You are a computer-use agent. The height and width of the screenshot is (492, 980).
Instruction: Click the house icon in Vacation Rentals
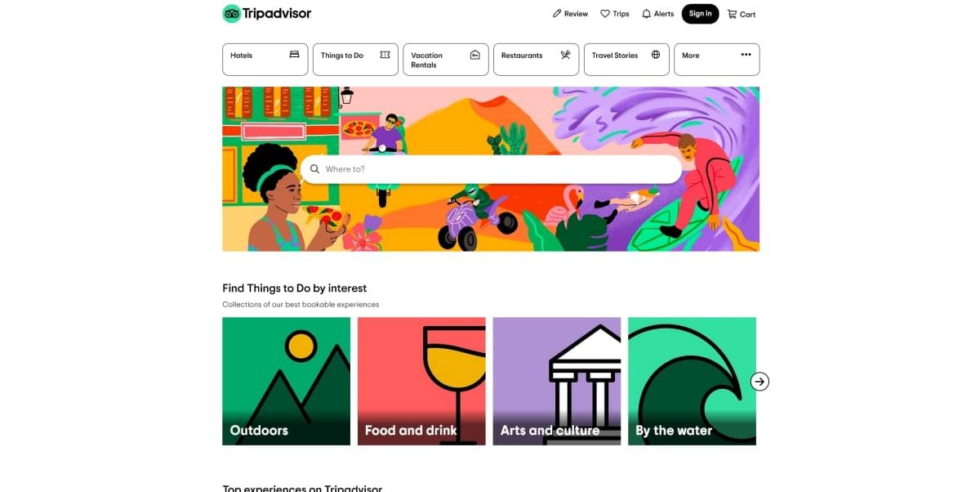[x=475, y=55]
